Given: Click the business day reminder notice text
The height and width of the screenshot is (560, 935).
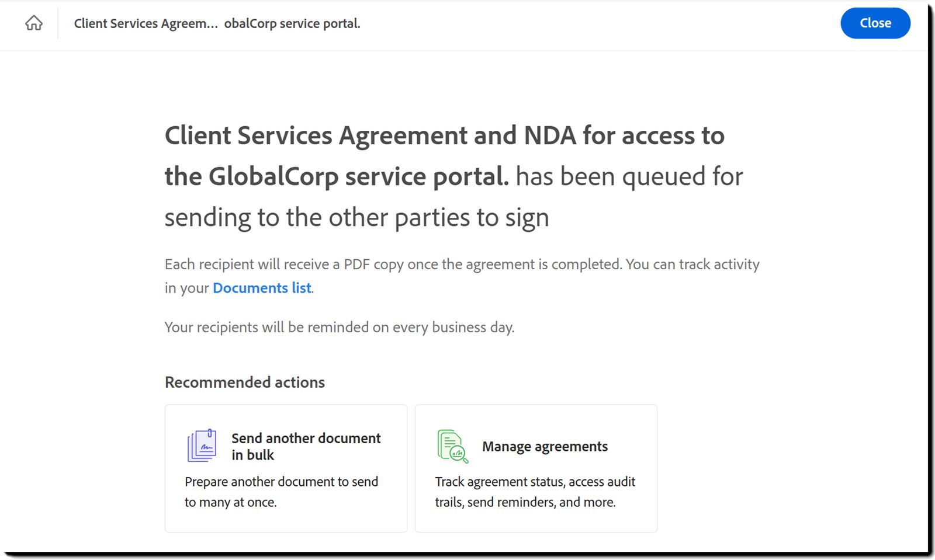Looking at the screenshot, I should (x=339, y=328).
